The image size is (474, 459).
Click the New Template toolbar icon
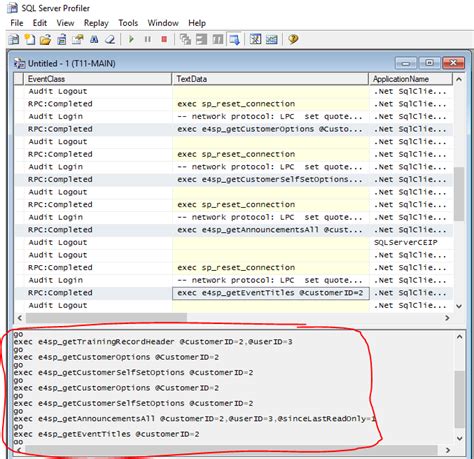click(x=30, y=39)
